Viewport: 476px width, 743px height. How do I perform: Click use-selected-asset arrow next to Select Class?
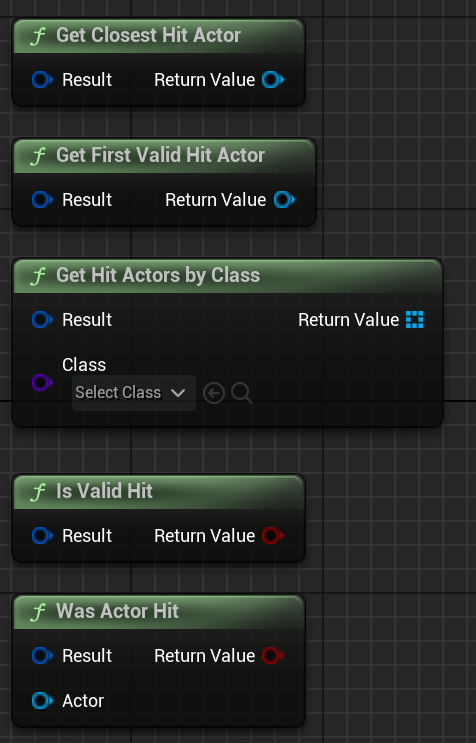[x=214, y=393]
